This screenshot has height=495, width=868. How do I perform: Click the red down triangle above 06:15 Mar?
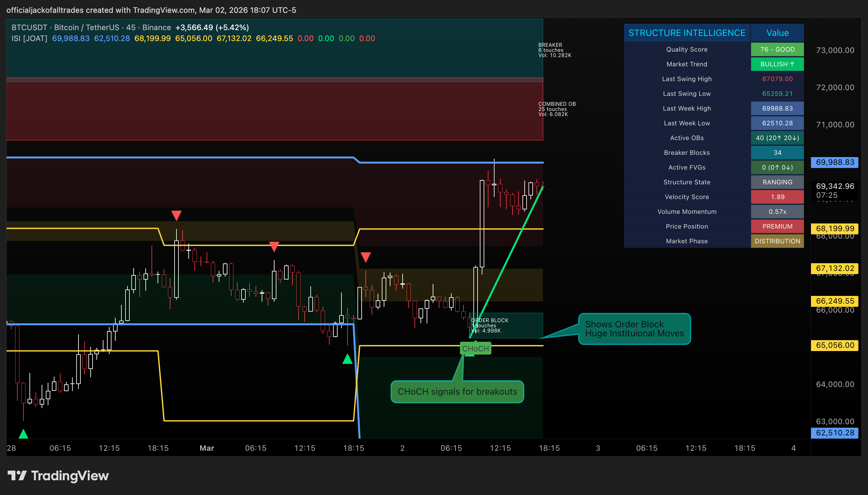(274, 247)
